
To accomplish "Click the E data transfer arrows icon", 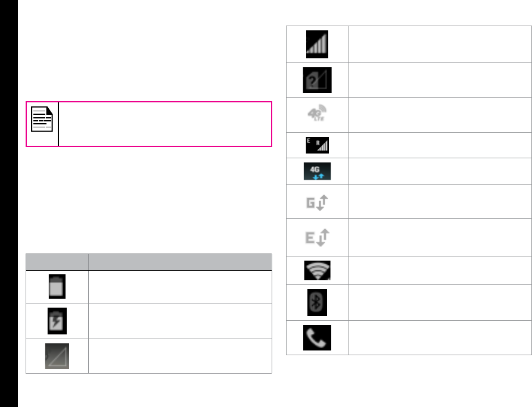I will coord(317,237).
